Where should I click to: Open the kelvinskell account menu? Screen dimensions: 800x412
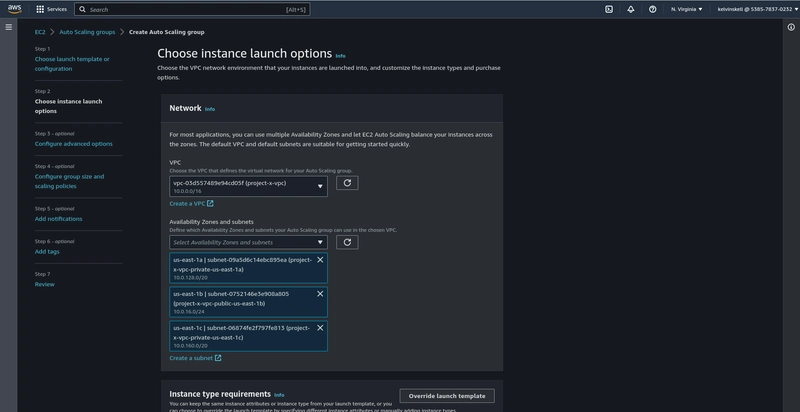pyautogui.click(x=758, y=9)
